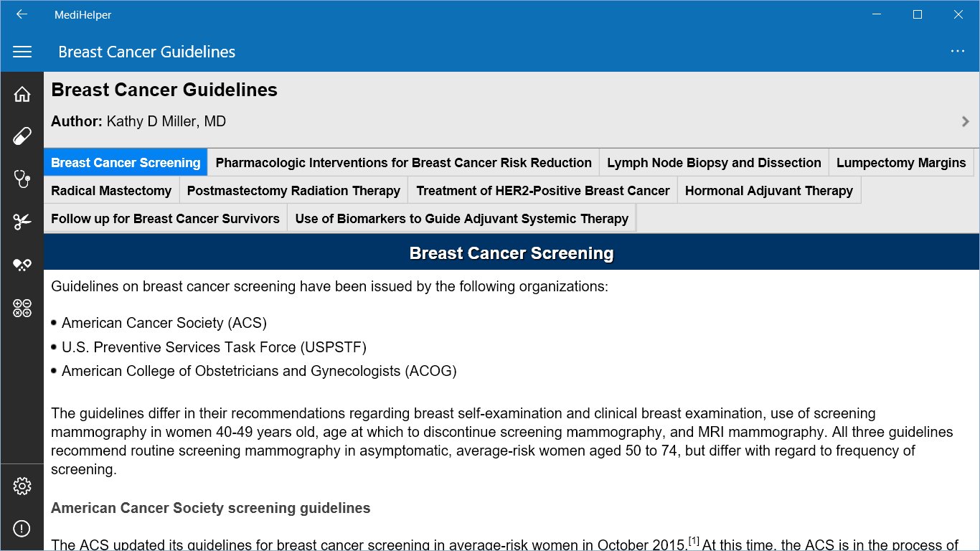Open the hamburger navigation menu
This screenshot has width=980, height=551.
pyautogui.click(x=22, y=52)
